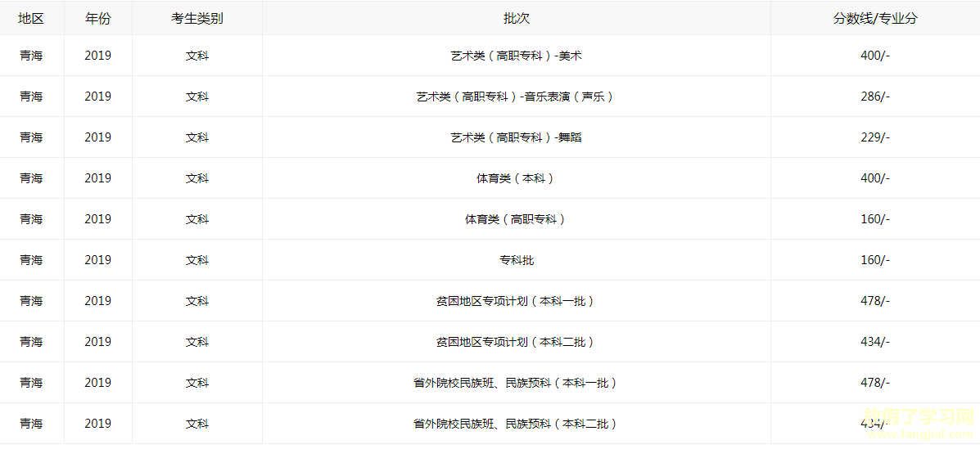
Task: Select the 艺术类(高职专科)-美术 batch cell
Action: [517, 56]
